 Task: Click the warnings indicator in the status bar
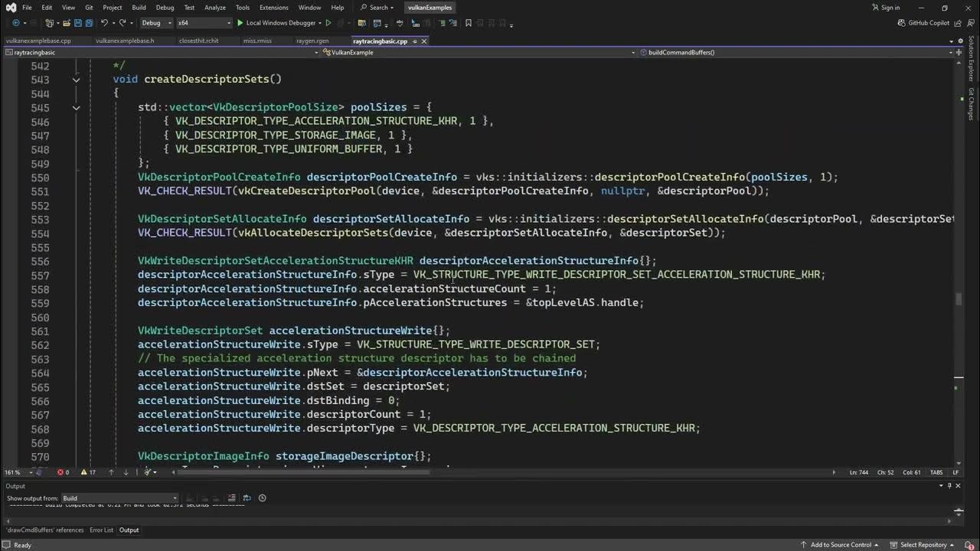pyautogui.click(x=87, y=472)
